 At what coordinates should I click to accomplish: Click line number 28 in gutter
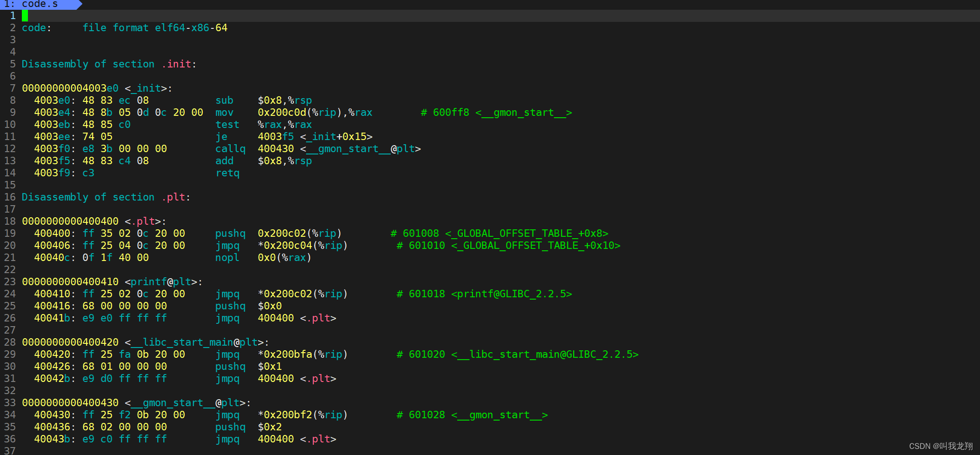click(10, 342)
